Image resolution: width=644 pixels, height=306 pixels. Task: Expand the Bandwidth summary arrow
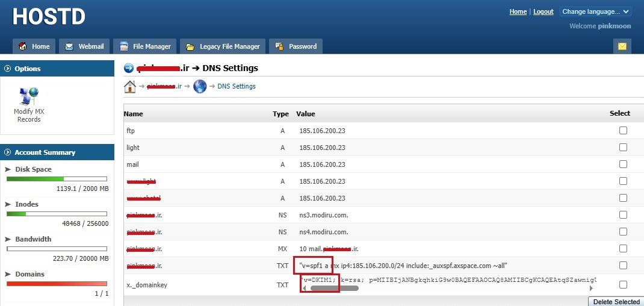pos(8,239)
